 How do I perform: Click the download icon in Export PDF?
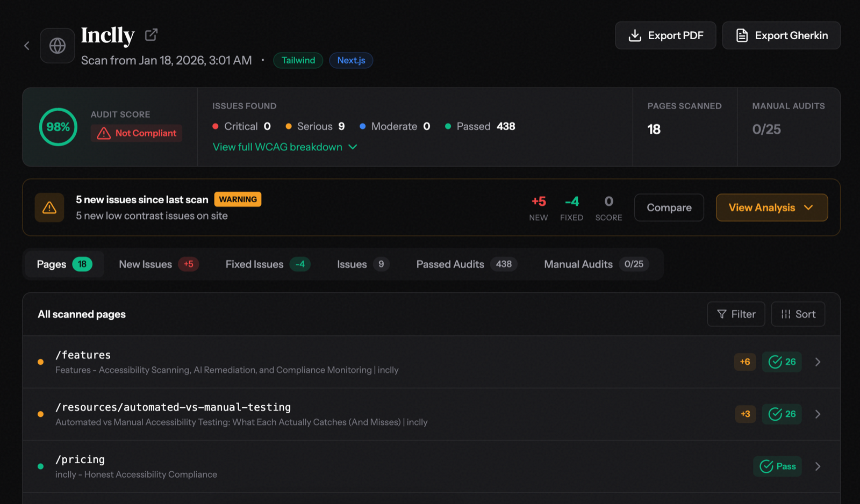[635, 35]
